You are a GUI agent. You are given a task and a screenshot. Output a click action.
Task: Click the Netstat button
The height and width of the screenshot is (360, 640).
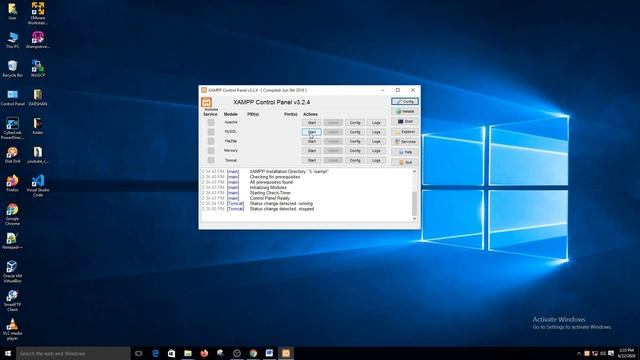click(x=404, y=111)
